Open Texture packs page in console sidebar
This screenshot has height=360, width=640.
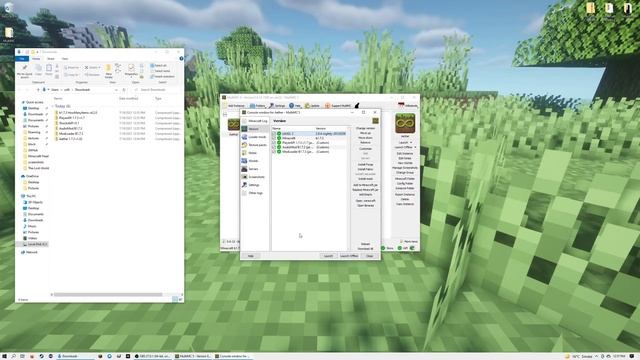tap(254, 145)
